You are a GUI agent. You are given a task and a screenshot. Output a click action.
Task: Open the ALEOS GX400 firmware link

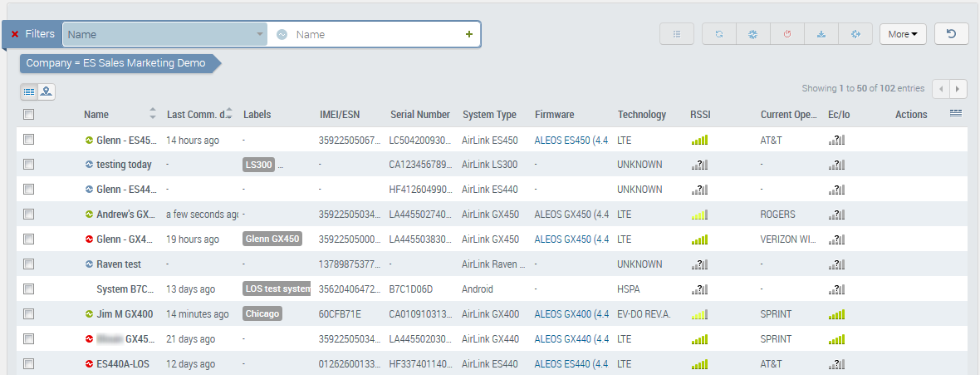tap(571, 314)
